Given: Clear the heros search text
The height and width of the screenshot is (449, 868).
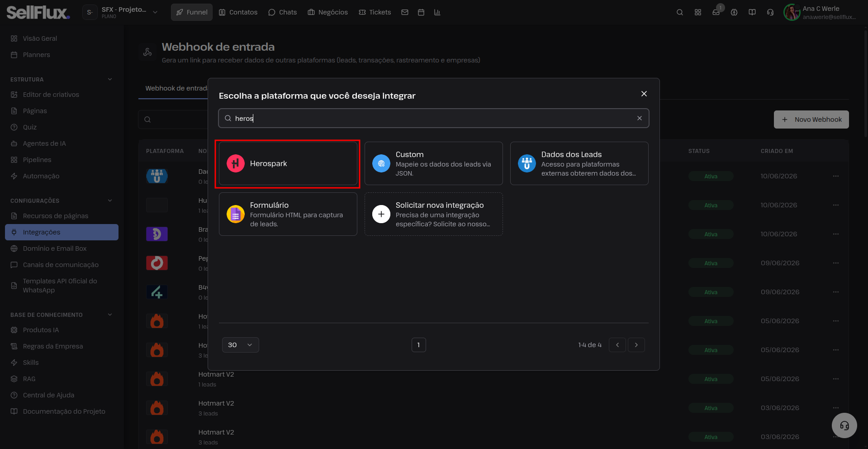Looking at the screenshot, I should (640, 118).
